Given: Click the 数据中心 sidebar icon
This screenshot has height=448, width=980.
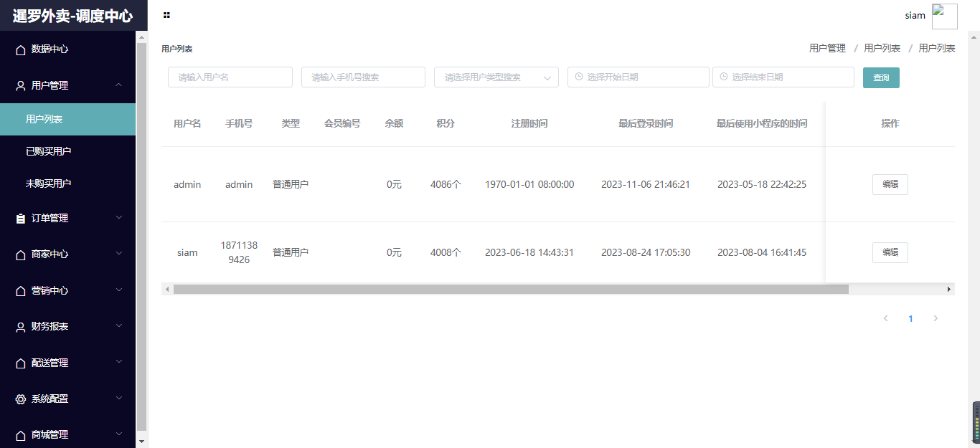Looking at the screenshot, I should point(19,49).
